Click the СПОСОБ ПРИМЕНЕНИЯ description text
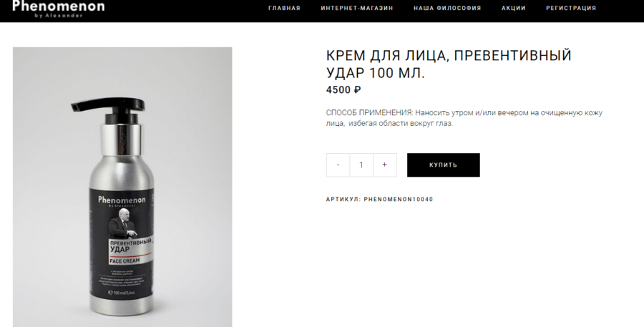Viewport: 644px width, 327px height. (464, 118)
